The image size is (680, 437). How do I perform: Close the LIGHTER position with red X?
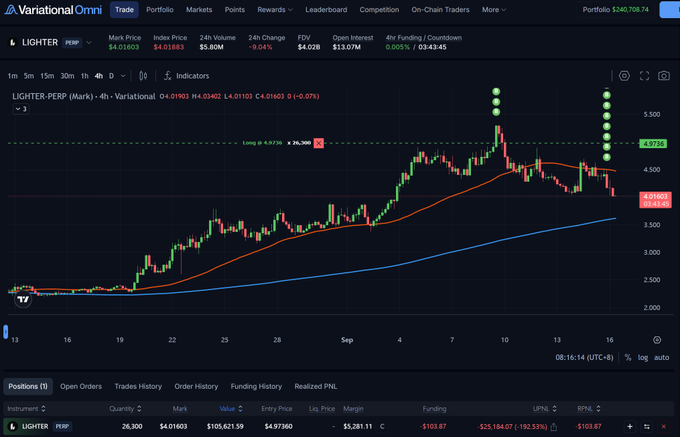[664, 427]
